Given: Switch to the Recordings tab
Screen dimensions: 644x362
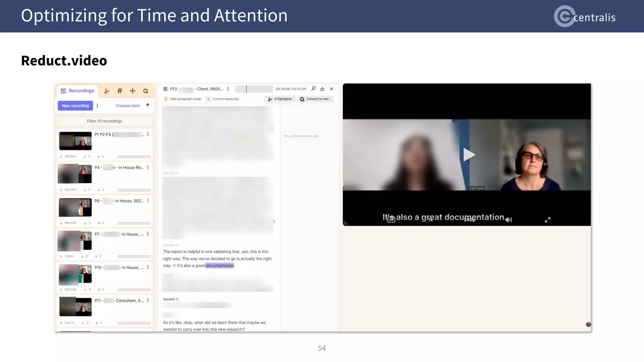Looking at the screenshot, I should pyautogui.click(x=77, y=91).
